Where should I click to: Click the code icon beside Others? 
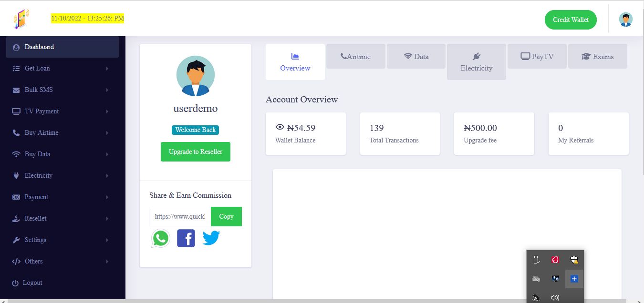point(16,261)
